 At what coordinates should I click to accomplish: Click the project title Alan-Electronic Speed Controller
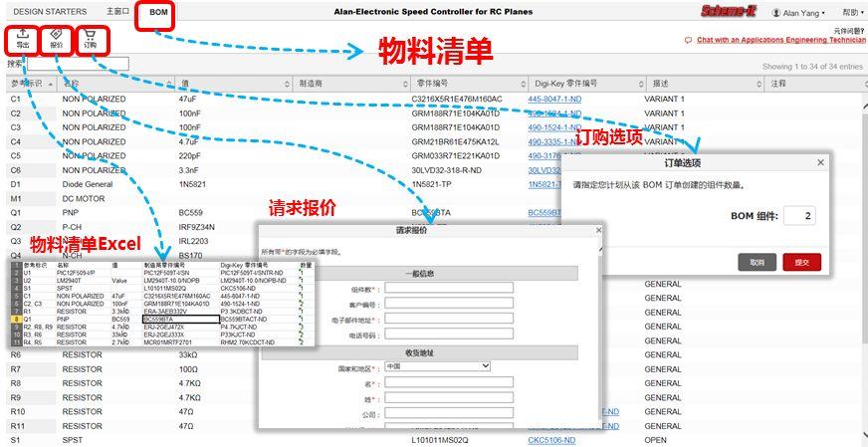pos(433,12)
